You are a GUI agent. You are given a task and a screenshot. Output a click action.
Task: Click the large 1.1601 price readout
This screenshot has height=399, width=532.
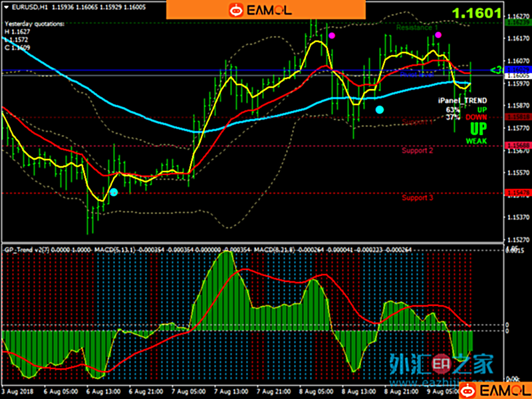point(476,13)
